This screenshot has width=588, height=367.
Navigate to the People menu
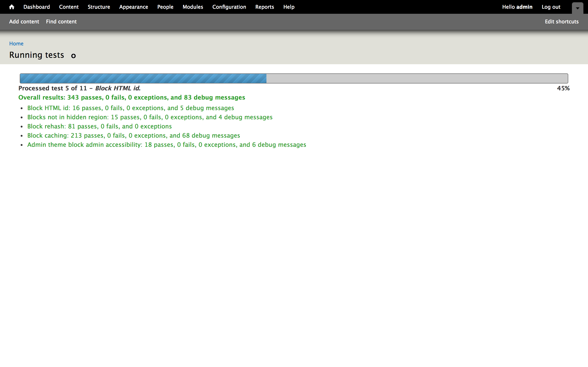(x=165, y=7)
